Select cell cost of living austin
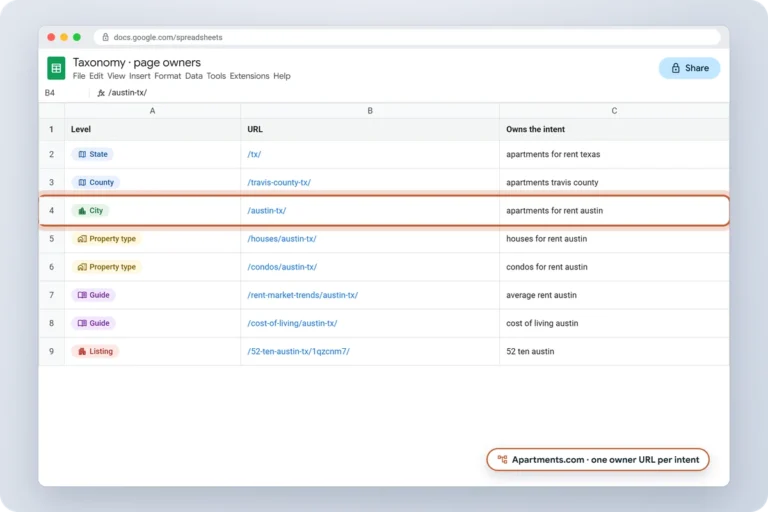 pyautogui.click(x=614, y=323)
